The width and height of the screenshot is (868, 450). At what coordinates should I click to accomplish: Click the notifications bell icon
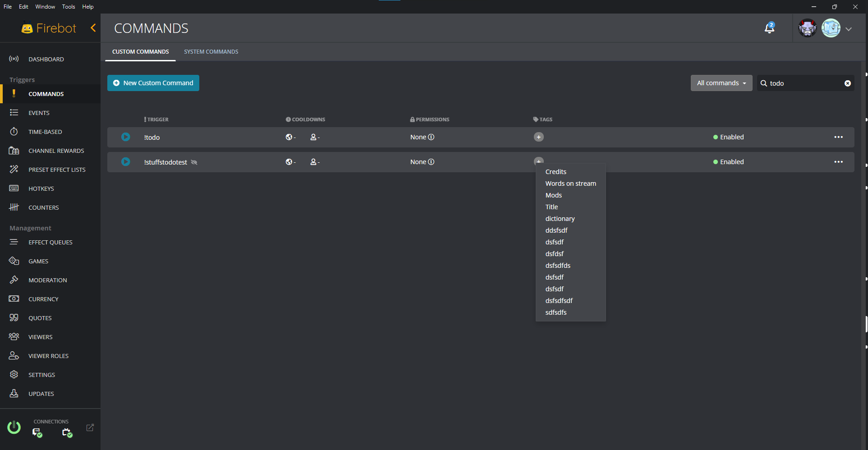coord(769,28)
